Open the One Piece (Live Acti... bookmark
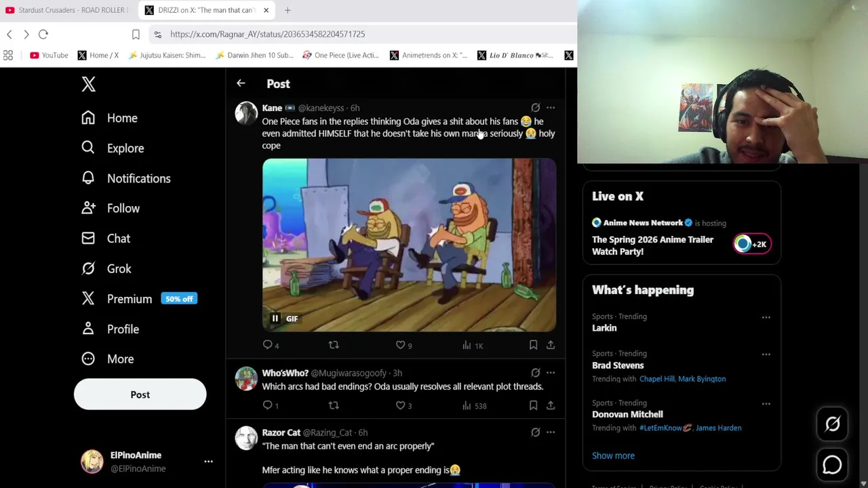The image size is (868, 488). (340, 56)
